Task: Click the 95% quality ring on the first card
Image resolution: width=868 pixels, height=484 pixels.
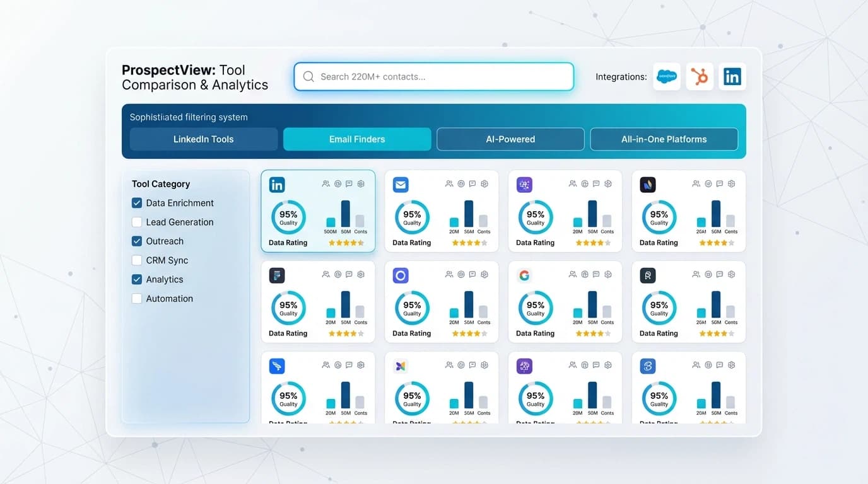Action: 288,216
